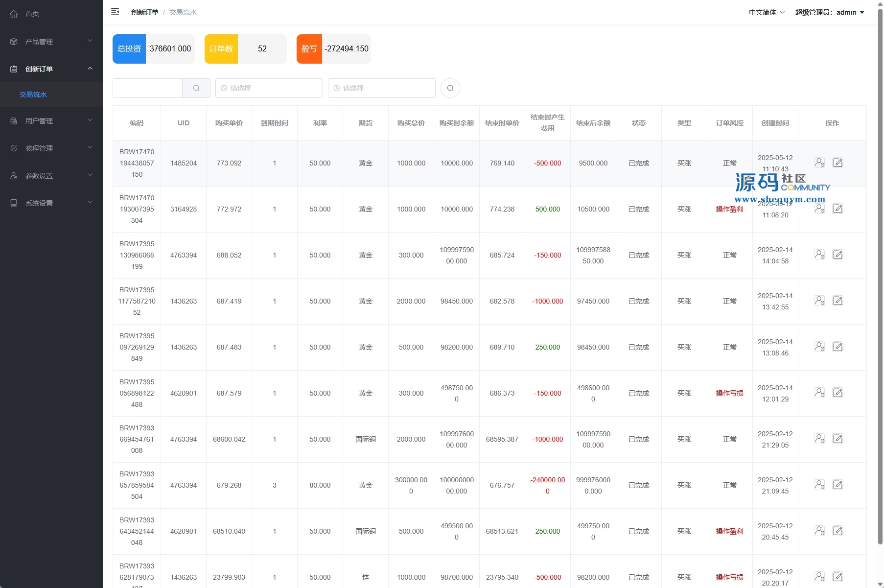Open edit icon for order UID 3164928

(837, 209)
